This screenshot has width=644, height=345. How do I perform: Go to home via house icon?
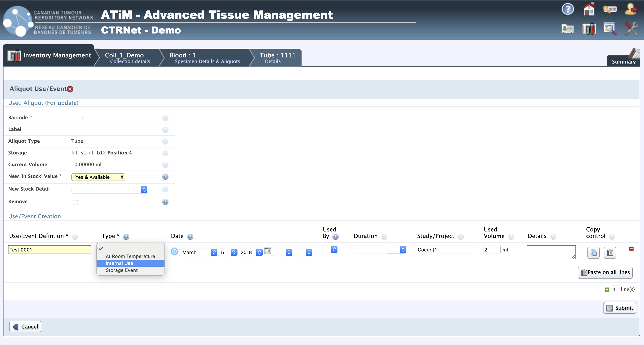589,10
